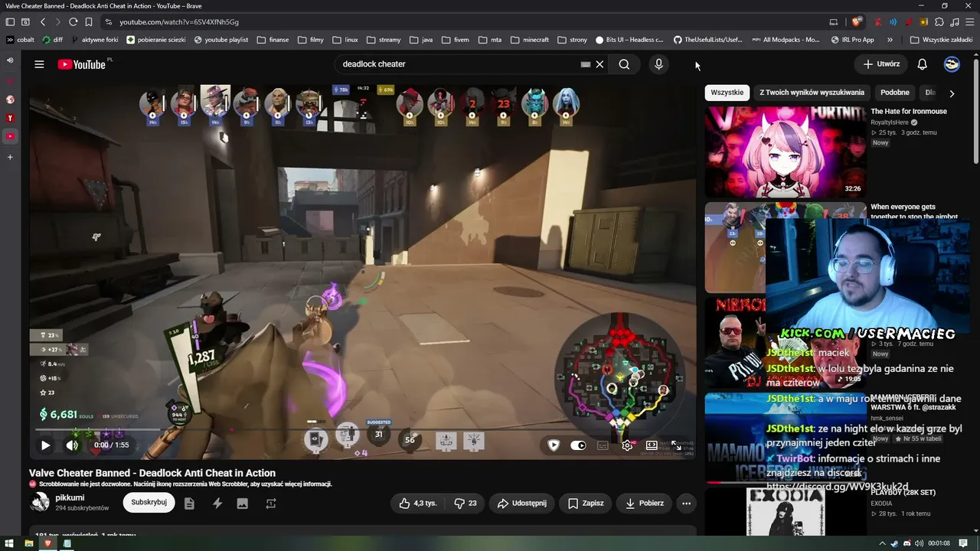Reload the page
This screenshot has width=980, height=551.
click(x=73, y=22)
